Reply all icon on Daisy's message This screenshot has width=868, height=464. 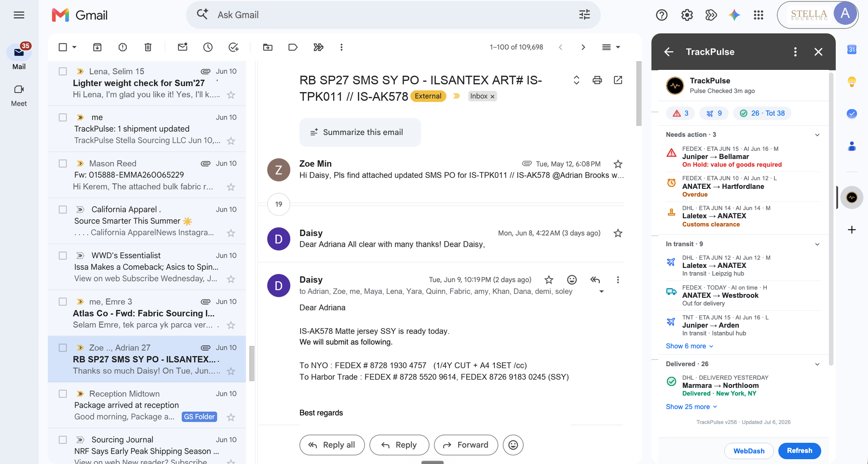tap(595, 280)
